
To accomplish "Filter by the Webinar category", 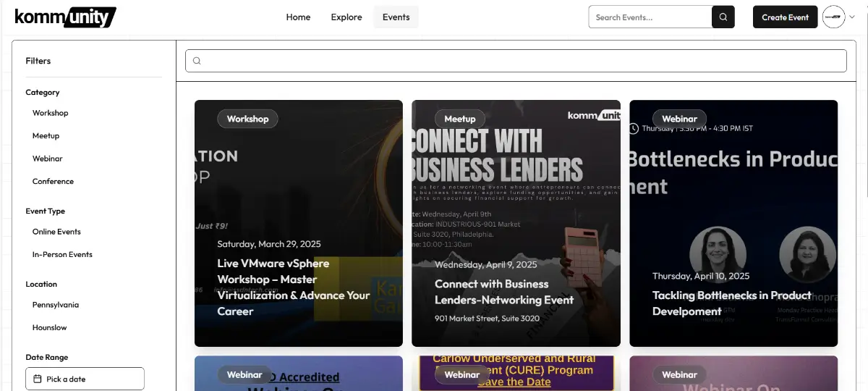I will [x=48, y=159].
